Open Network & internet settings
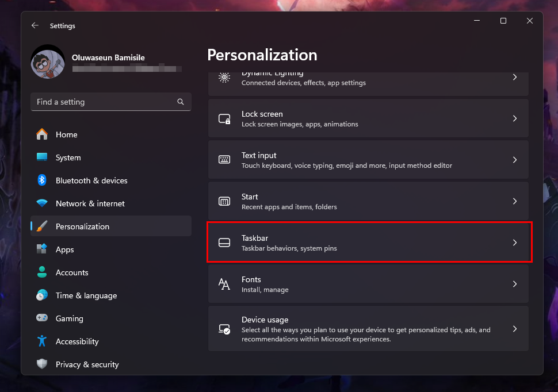Viewport: 558px width, 392px height. tap(111, 203)
